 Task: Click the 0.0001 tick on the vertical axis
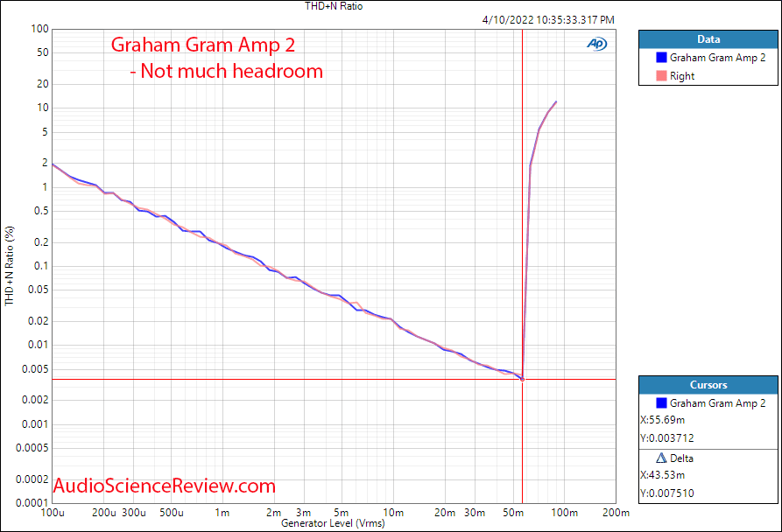pyautogui.click(x=32, y=503)
